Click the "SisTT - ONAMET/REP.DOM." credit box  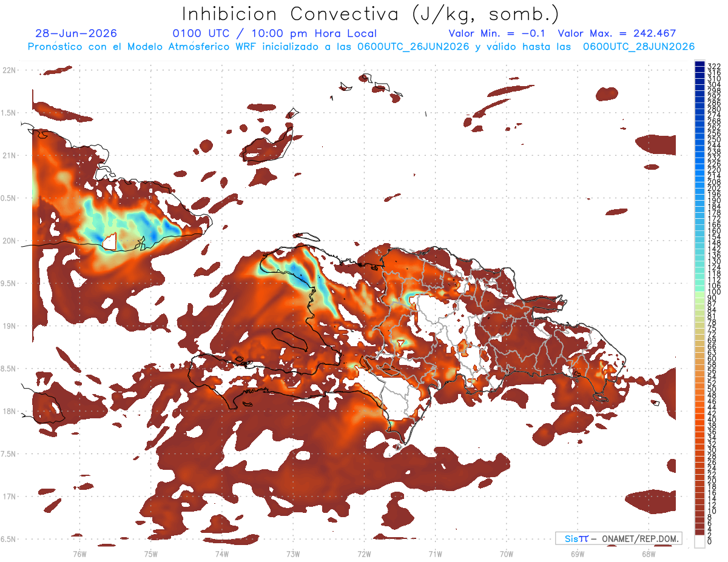point(618,538)
